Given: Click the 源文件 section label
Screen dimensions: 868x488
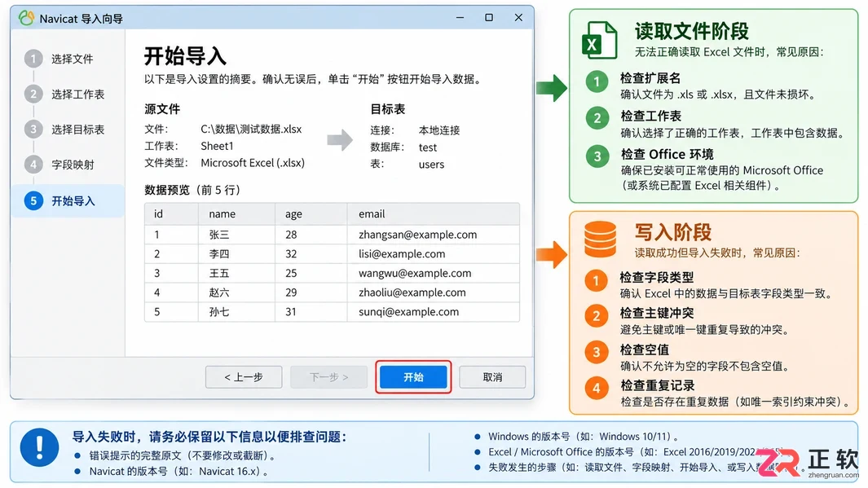Looking at the screenshot, I should (162, 109).
